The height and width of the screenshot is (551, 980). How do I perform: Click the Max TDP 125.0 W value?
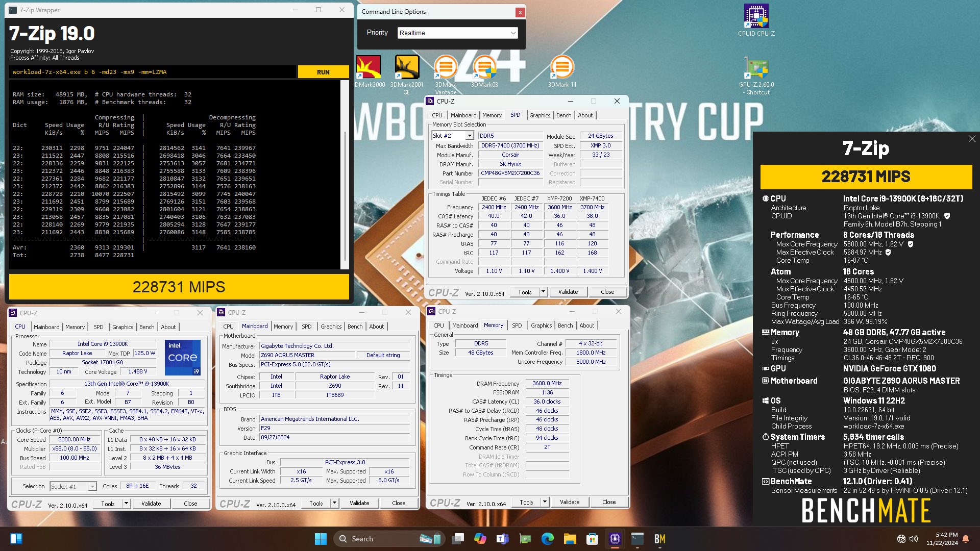145,353
